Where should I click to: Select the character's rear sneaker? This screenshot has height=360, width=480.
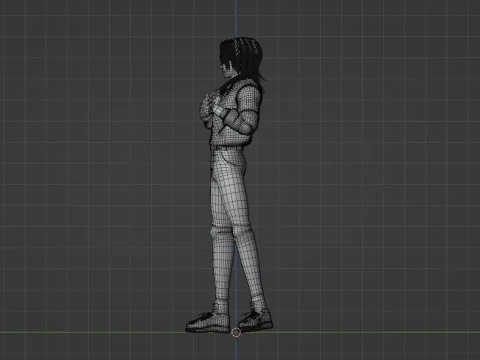pos(256,320)
